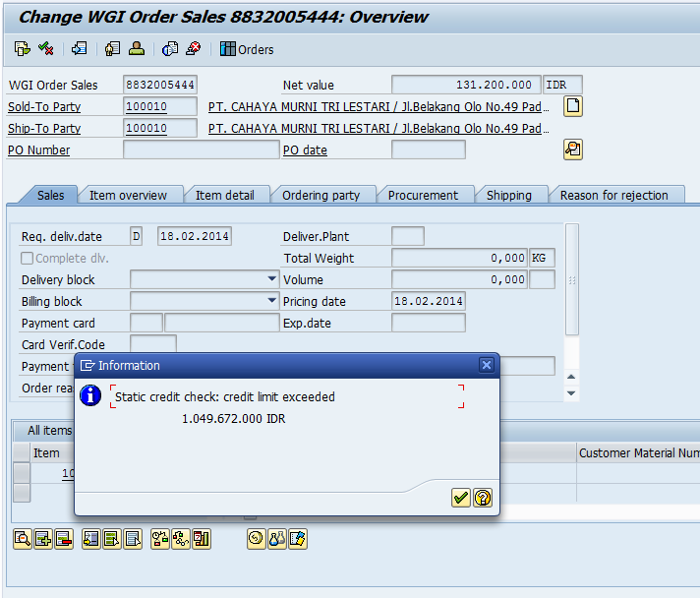700x598 pixels.
Task: Open help for the credit check message
Action: click(x=482, y=498)
